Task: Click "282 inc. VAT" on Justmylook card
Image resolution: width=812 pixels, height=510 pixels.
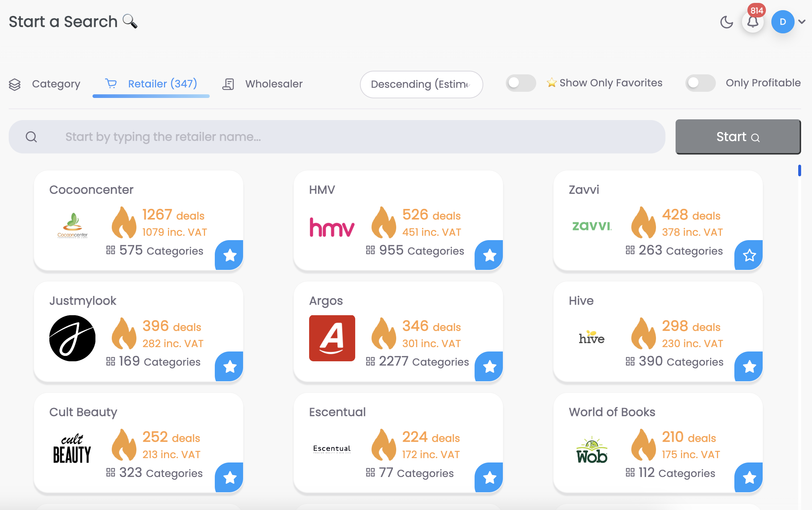Action: pyautogui.click(x=173, y=344)
